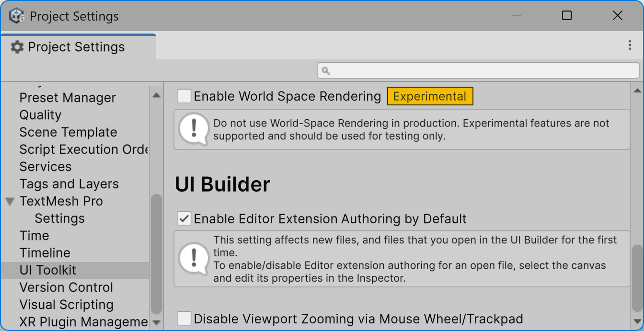Viewport: 644px width, 331px height.
Task: Click main panel scroll down arrow
Action: [x=637, y=321]
